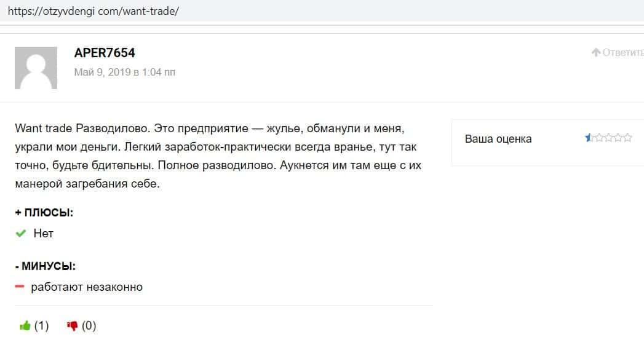Open the APER7654 username profile
The image size is (644, 348).
coord(105,53)
